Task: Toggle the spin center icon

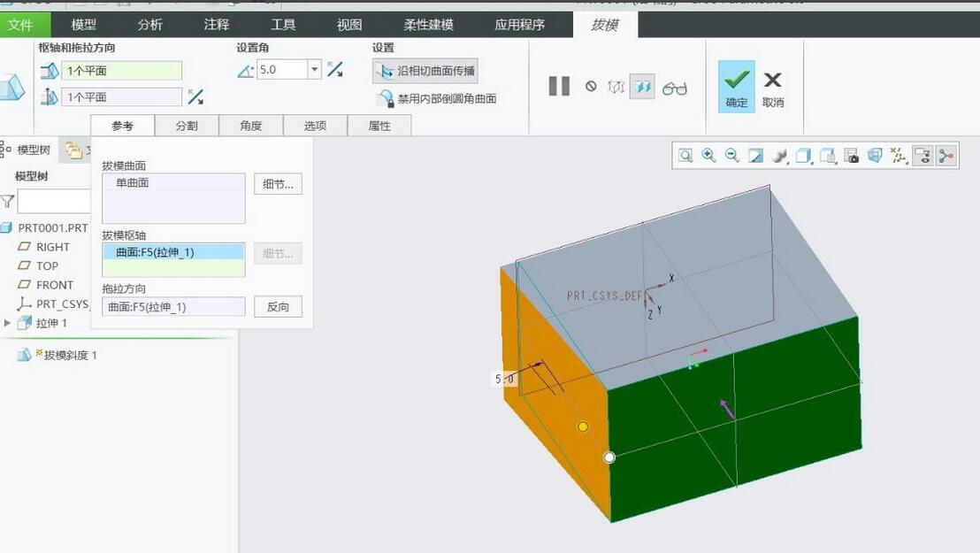Action: coord(946,156)
